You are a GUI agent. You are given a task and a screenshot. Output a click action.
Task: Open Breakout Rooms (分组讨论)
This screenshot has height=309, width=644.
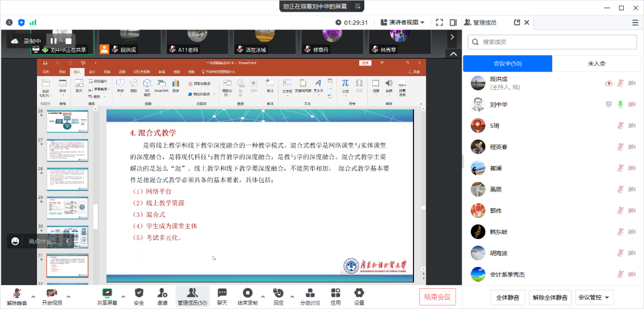point(310,293)
